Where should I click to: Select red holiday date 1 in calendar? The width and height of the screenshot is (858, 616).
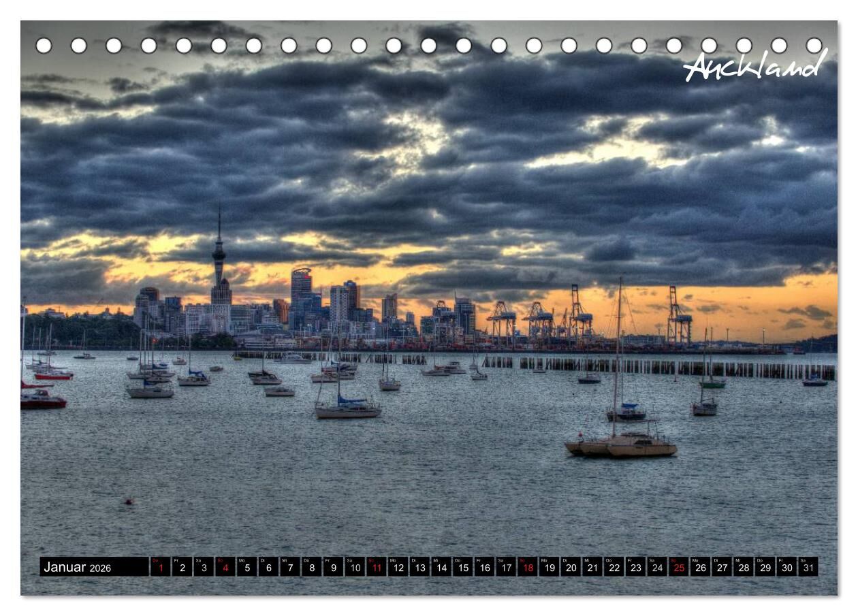point(161,567)
